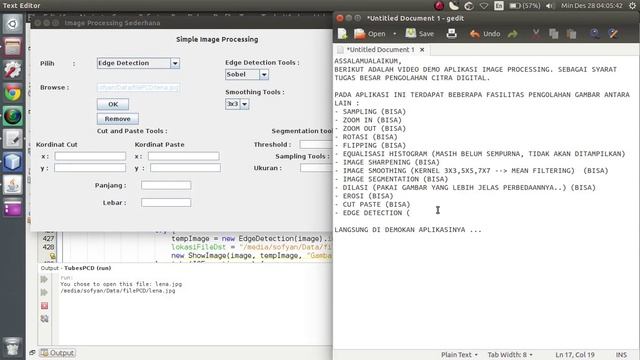
Task: Open Files manager in the launcher
Action: 13,47
